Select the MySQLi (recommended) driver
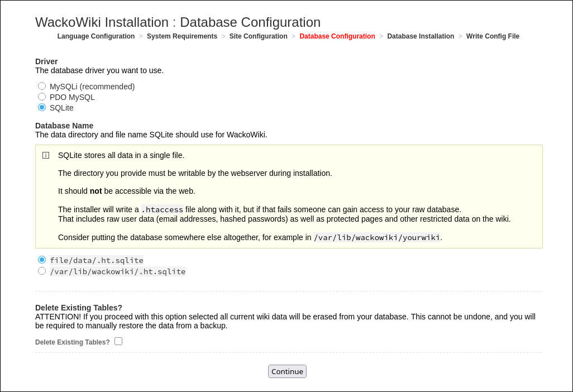 pyautogui.click(x=42, y=86)
